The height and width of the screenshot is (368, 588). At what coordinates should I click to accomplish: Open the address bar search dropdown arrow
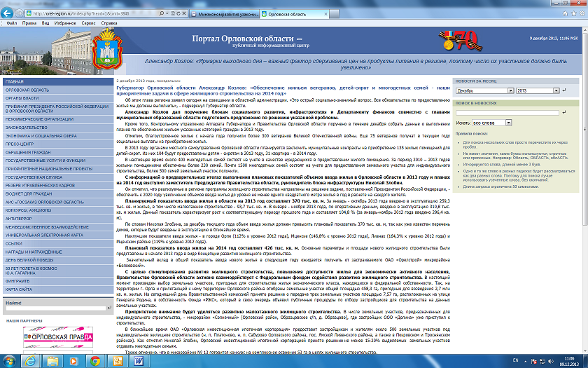pos(167,13)
